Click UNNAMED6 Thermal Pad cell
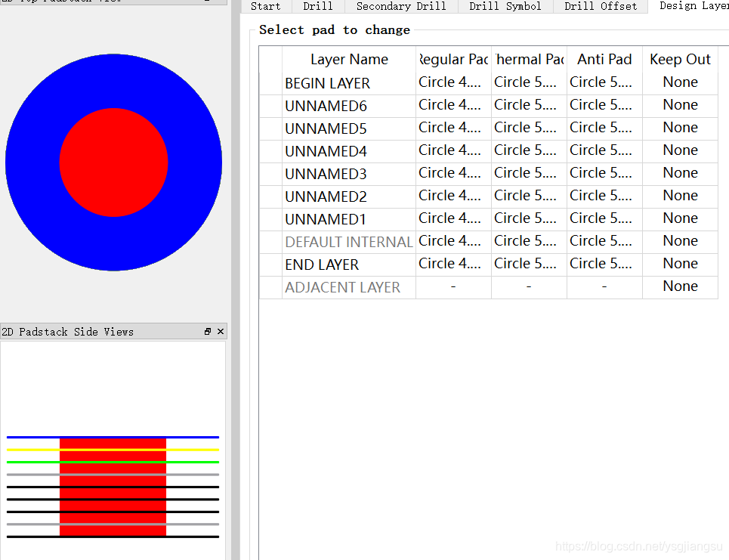 click(x=528, y=105)
